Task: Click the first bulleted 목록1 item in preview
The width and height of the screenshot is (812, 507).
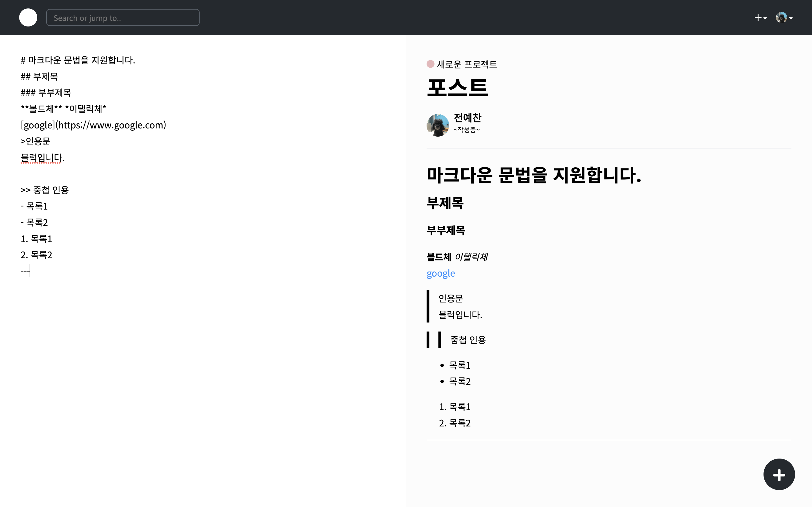Action: point(460,365)
